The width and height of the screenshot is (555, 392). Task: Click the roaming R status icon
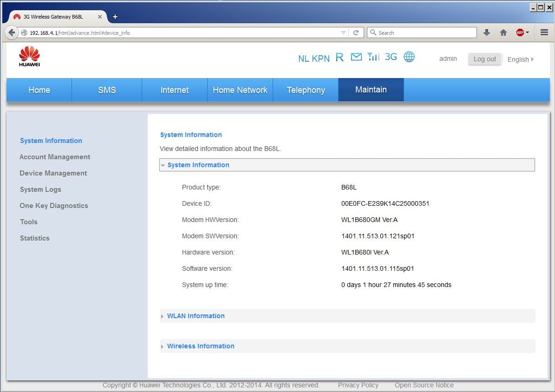[340, 58]
